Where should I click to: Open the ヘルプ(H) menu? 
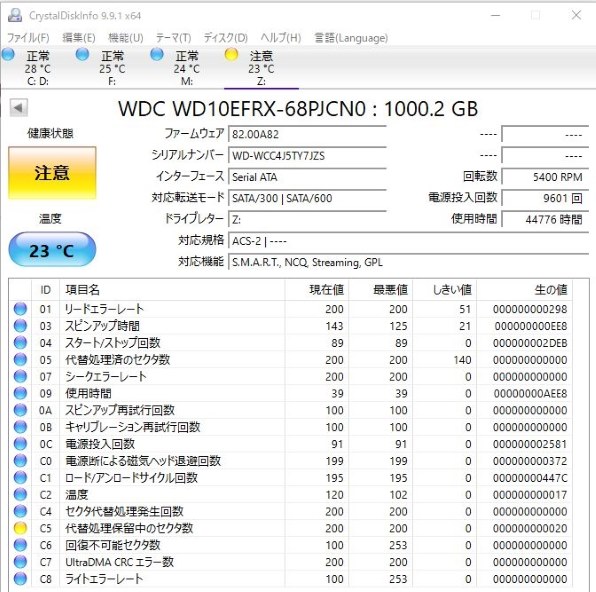tap(281, 38)
